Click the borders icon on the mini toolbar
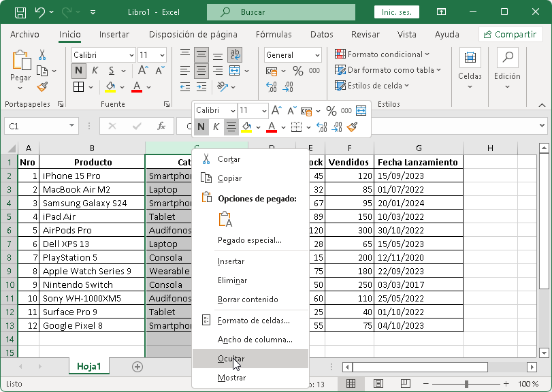 click(297, 127)
